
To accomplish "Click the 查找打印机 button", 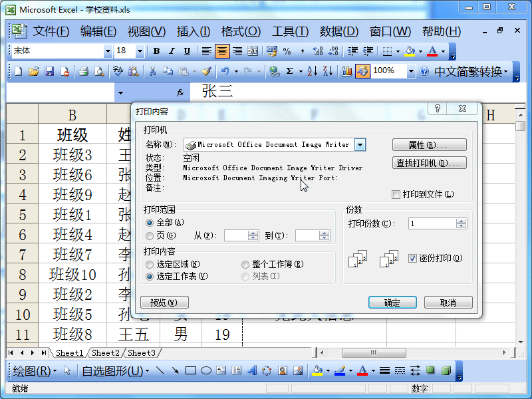I will (x=429, y=163).
